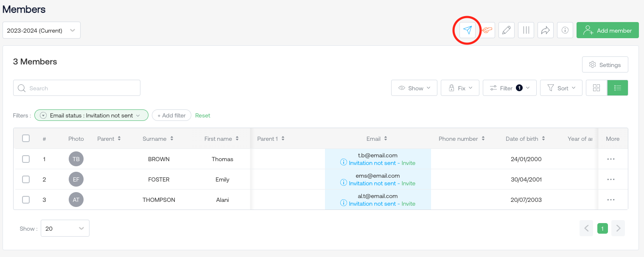Screen dimensions: 644x257
Task: Open the rows-per-page Show 20 dropdown
Action: (65, 228)
